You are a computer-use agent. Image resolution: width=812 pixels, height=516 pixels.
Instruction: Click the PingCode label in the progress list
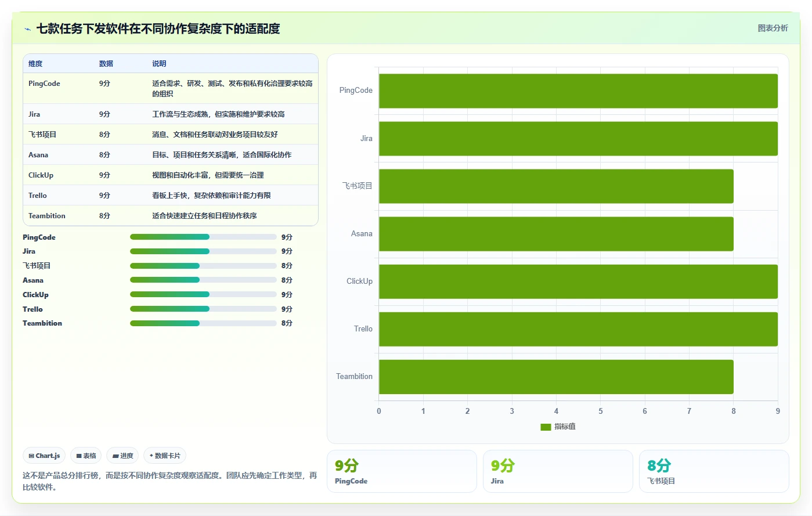click(x=39, y=237)
